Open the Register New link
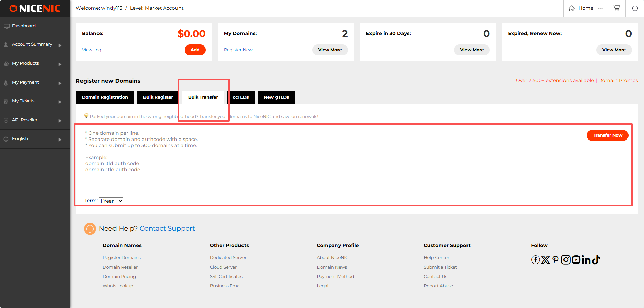The height and width of the screenshot is (308, 644). pyautogui.click(x=238, y=50)
